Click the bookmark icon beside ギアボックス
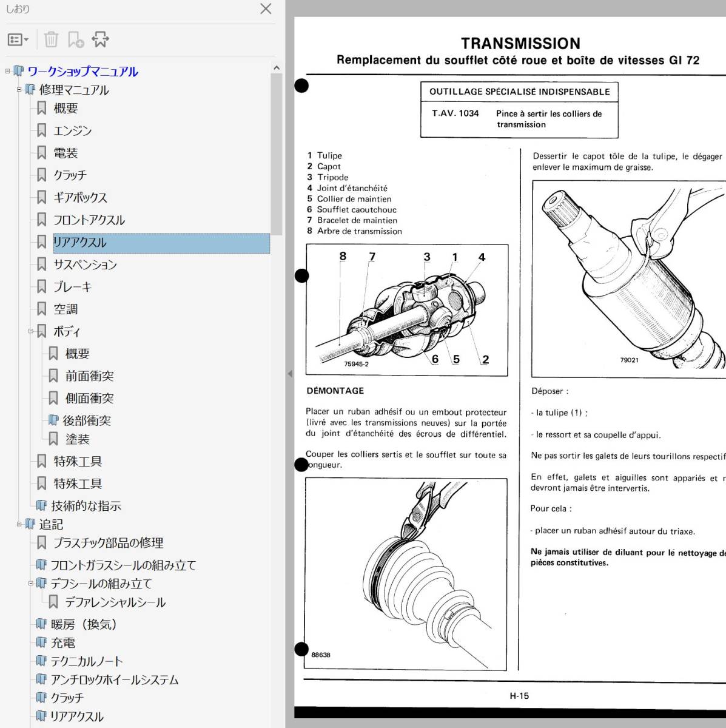726x728 pixels. pyautogui.click(x=41, y=198)
